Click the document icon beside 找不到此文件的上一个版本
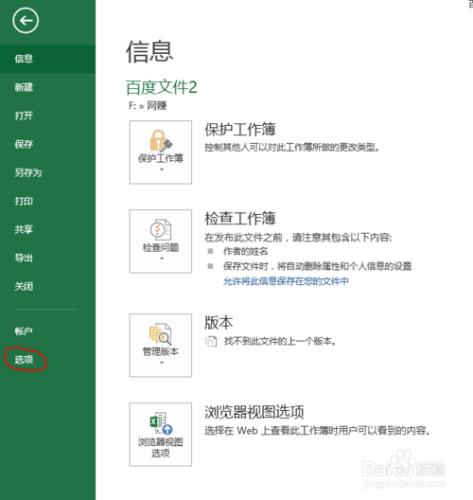This screenshot has height=500, width=473. (211, 341)
